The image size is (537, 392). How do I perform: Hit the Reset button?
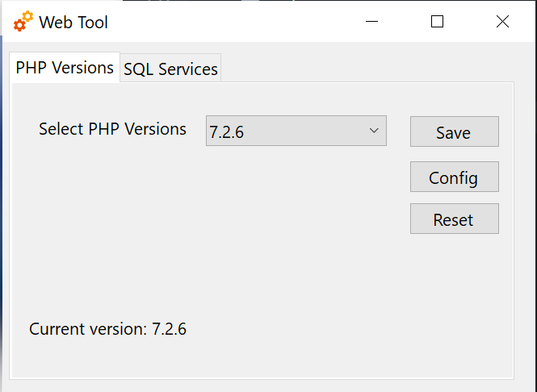point(454,219)
